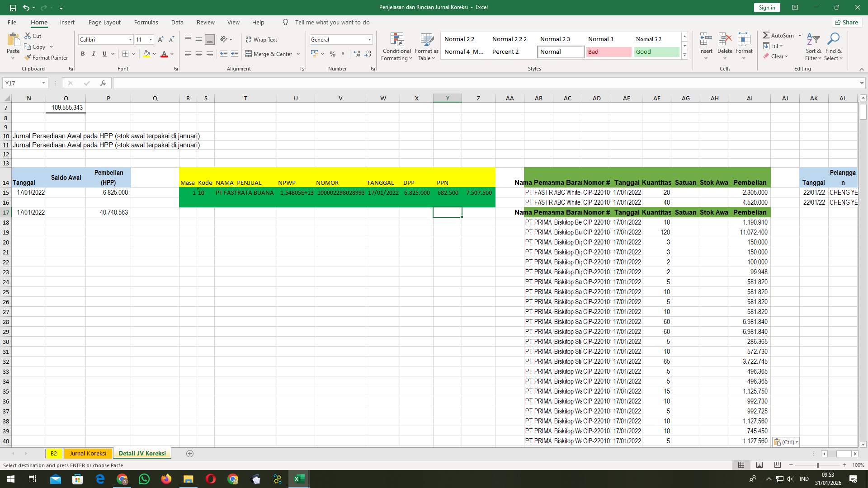
Task: Open the Jurnal Koreksi sheet tab
Action: coord(88,453)
